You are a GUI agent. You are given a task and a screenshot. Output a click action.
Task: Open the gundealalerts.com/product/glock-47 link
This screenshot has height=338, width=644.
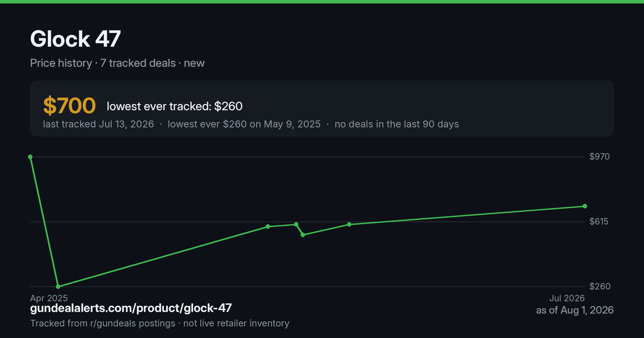[131, 308]
